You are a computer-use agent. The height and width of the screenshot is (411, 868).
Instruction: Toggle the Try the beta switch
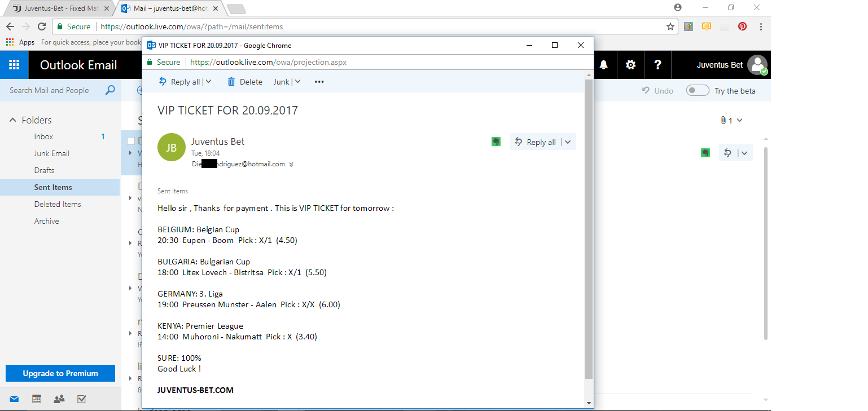click(x=698, y=91)
